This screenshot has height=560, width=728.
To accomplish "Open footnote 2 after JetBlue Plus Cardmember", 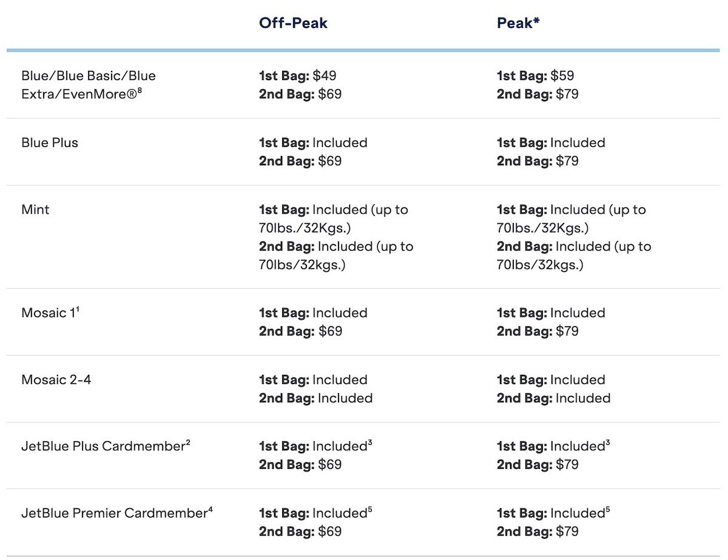I will (188, 442).
